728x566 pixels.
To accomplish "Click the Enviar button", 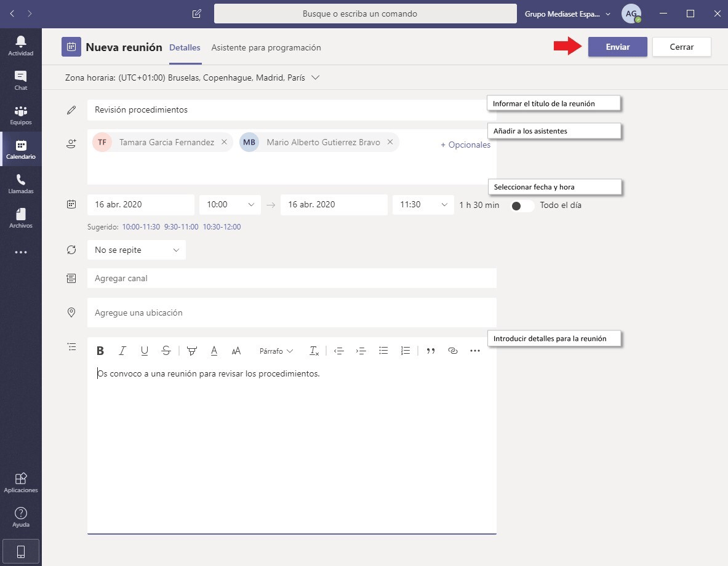I will [x=617, y=47].
